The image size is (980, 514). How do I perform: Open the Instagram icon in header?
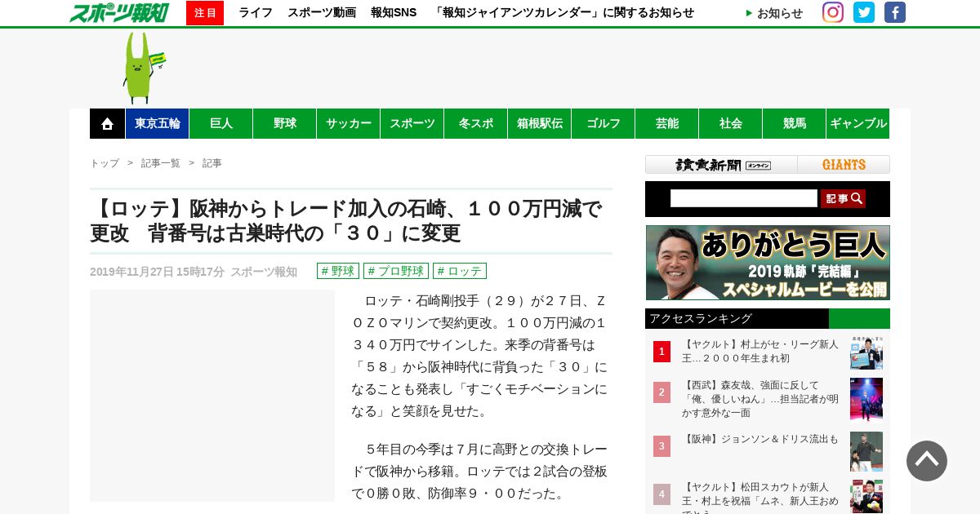click(x=833, y=12)
